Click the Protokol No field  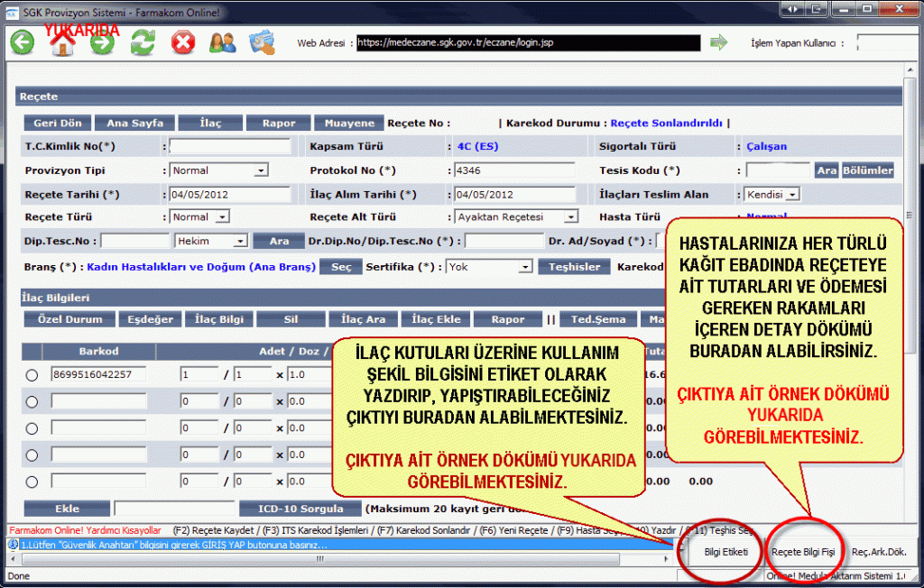click(514, 170)
